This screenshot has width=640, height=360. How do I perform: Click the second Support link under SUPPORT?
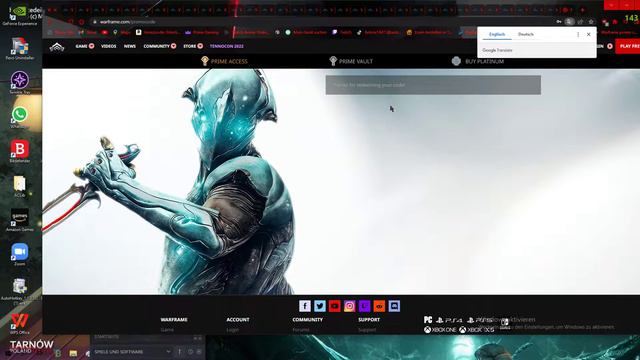pyautogui.click(x=367, y=330)
